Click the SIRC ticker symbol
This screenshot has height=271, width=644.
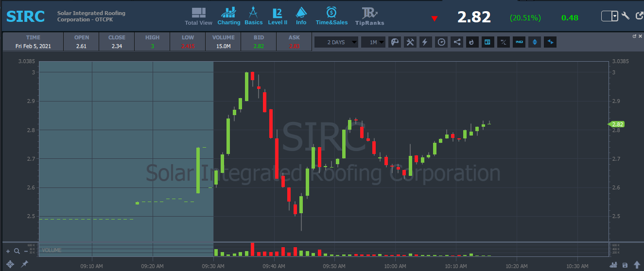click(25, 16)
